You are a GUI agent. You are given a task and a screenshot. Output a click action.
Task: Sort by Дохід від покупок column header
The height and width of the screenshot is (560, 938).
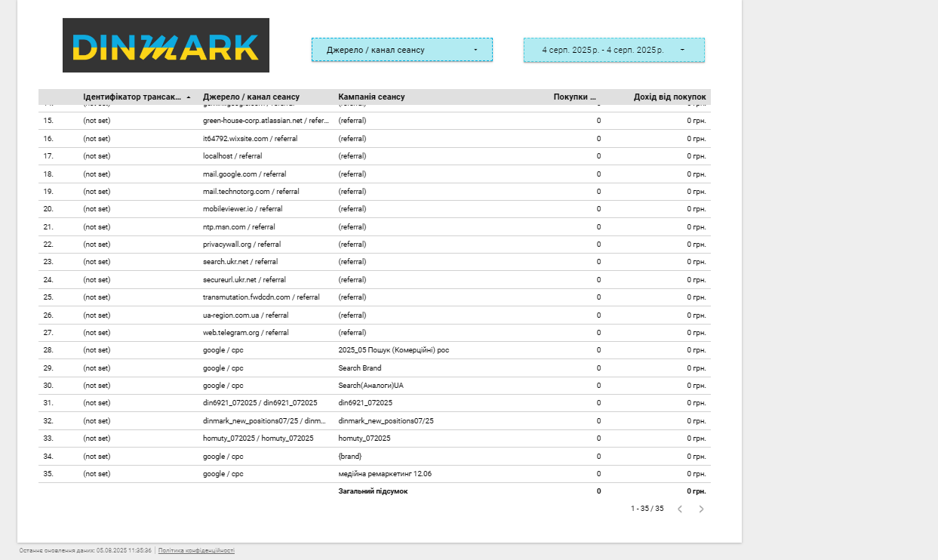click(669, 97)
